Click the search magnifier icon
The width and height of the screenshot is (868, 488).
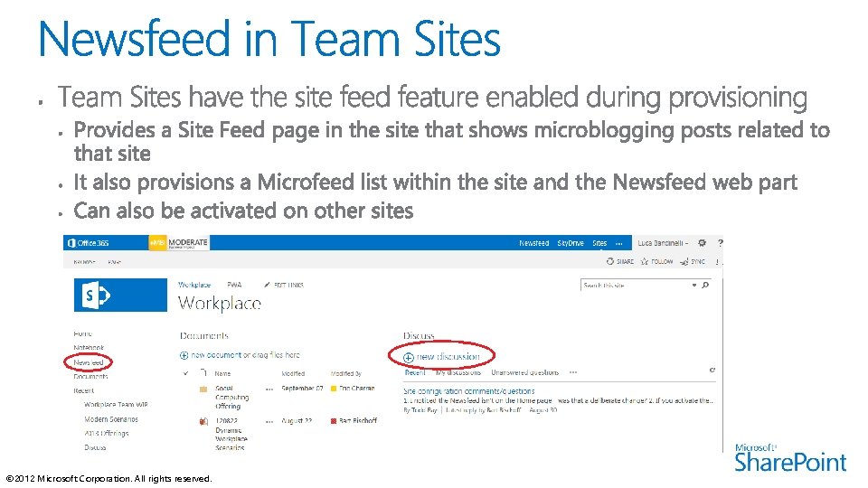pyautogui.click(x=705, y=285)
